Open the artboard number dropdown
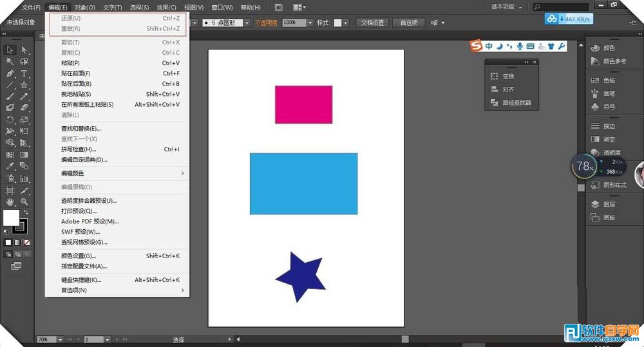This screenshot has height=347, width=644. [x=107, y=340]
